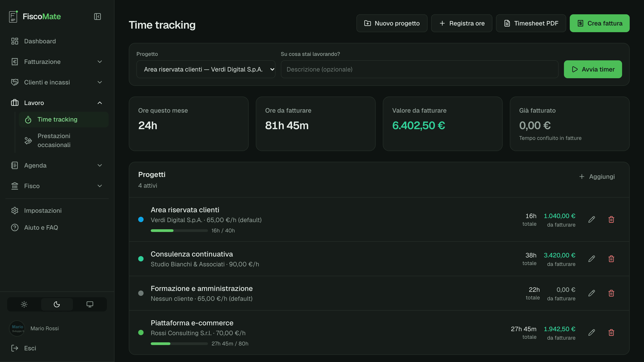The width and height of the screenshot is (644, 362).
Task: Click Aggiungi in Progetti panel
Action: tap(597, 177)
